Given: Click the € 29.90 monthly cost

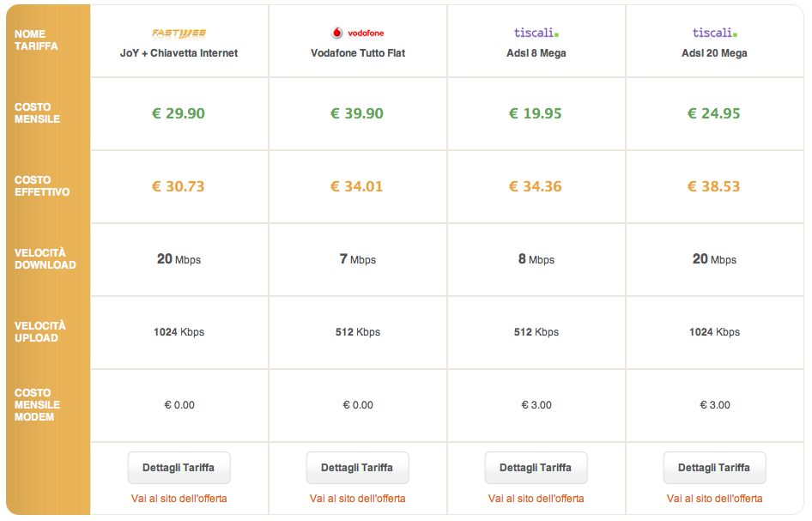Looking at the screenshot, I should coord(179,113).
